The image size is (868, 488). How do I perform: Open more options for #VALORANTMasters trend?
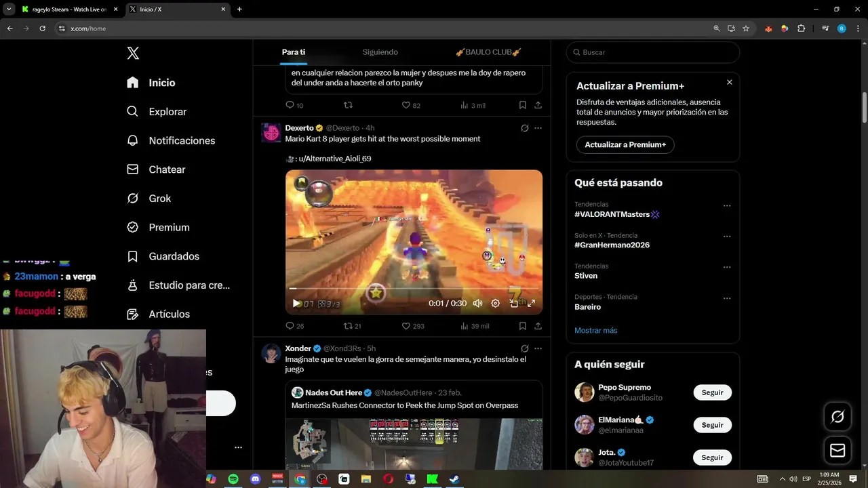click(x=727, y=205)
